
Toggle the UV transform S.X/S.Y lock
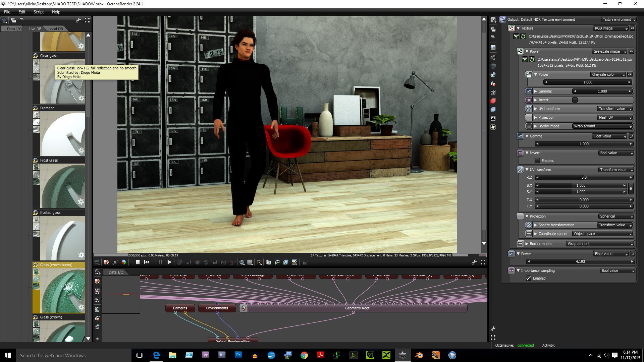pyautogui.click(x=631, y=189)
